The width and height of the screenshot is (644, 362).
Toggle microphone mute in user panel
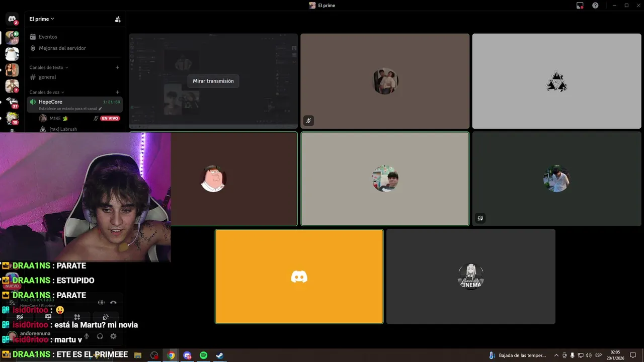(x=87, y=336)
